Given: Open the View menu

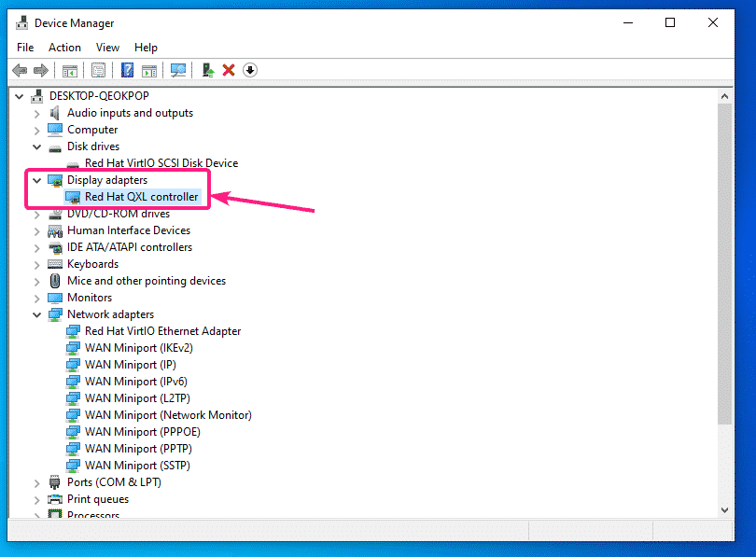Looking at the screenshot, I should (107, 48).
